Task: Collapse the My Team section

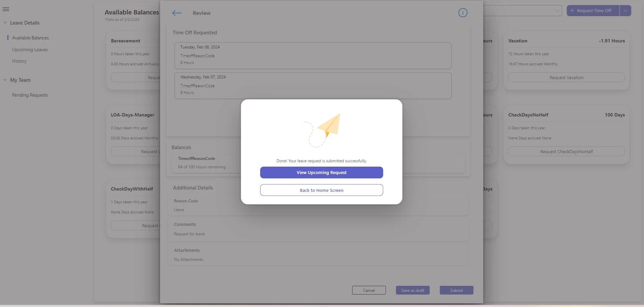Action: point(5,80)
